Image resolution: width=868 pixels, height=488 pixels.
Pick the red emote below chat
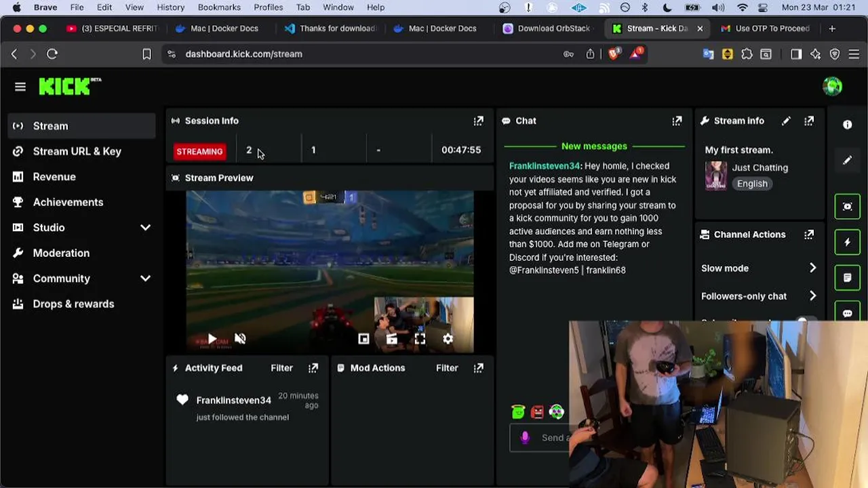(x=537, y=411)
